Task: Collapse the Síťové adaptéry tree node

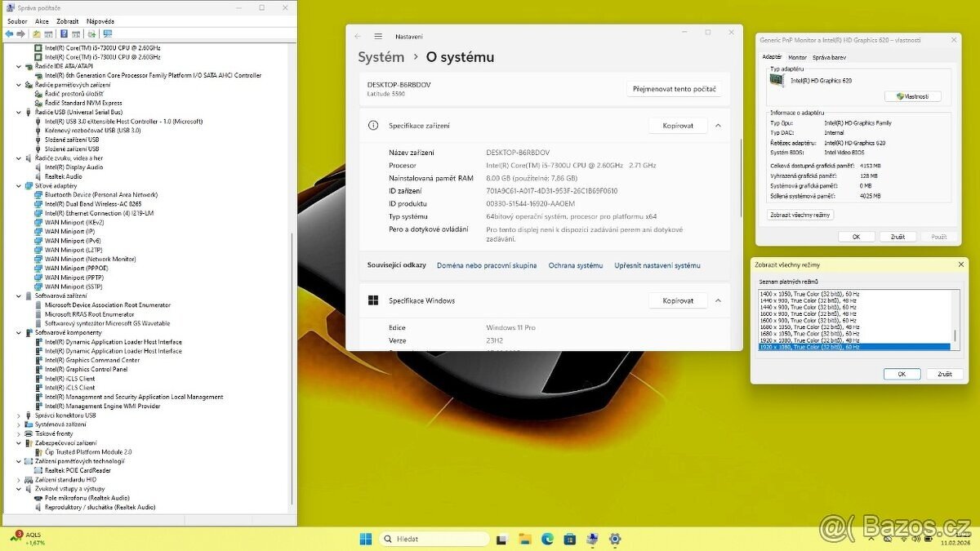Action: point(18,185)
